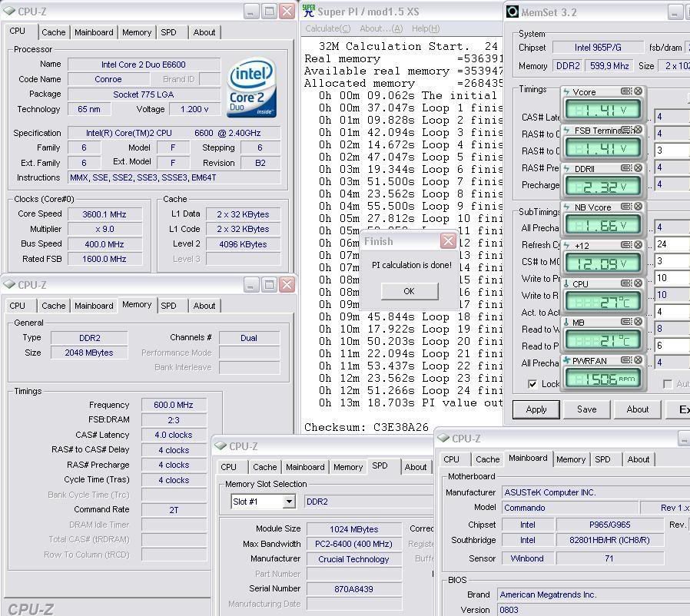
Task: Switch to CPU tab in the memory timings CPU-Z window
Action: (x=17, y=306)
